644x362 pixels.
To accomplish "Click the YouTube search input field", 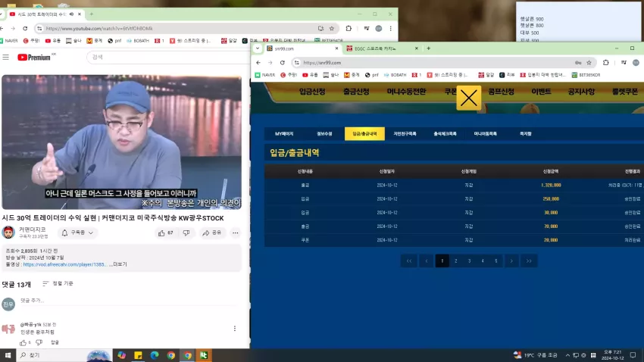I will [168, 57].
